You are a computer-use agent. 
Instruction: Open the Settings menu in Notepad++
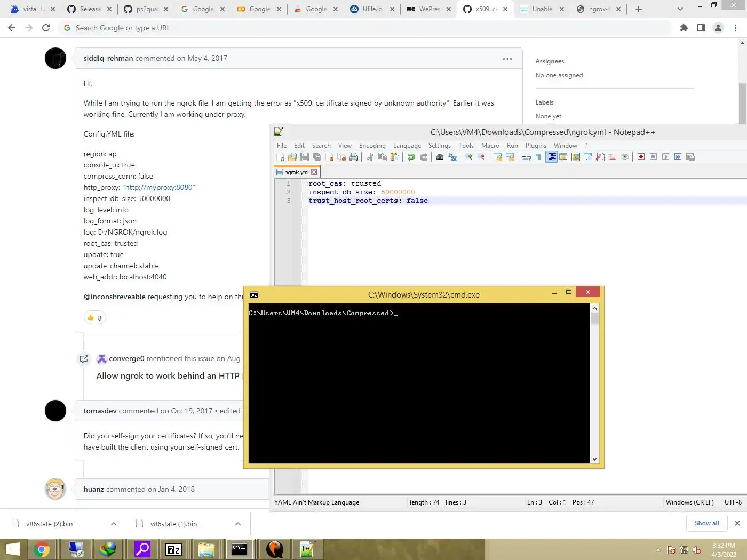click(x=440, y=146)
